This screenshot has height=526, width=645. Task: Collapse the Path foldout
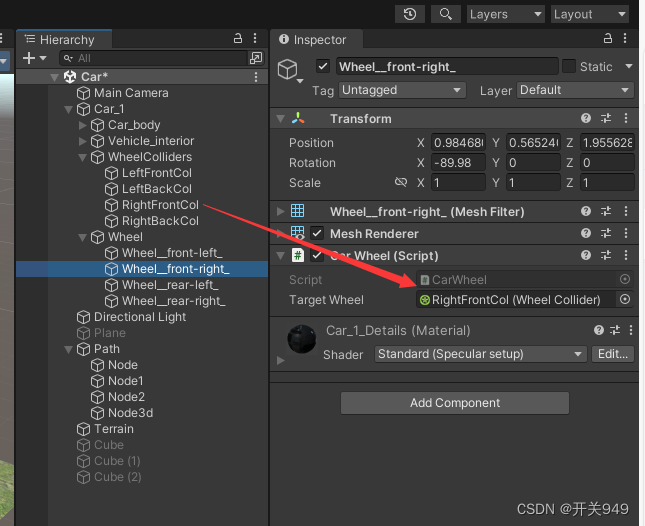click(x=68, y=350)
